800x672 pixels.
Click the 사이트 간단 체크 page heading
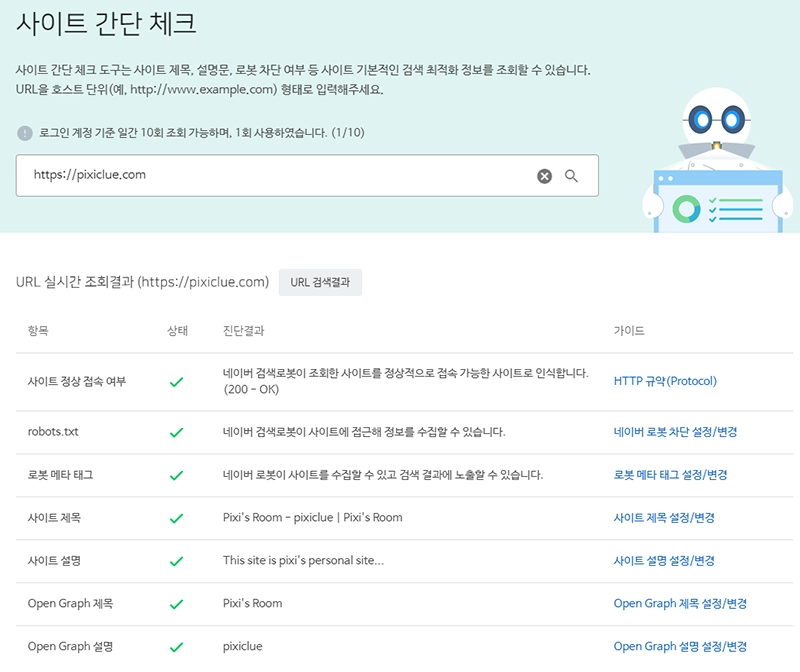coord(106,24)
